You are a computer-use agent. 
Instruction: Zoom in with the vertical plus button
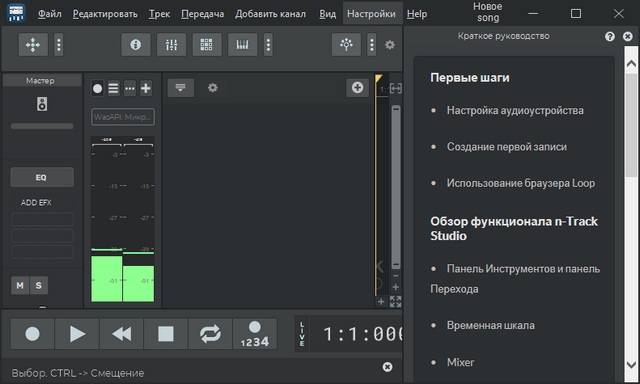[396, 287]
